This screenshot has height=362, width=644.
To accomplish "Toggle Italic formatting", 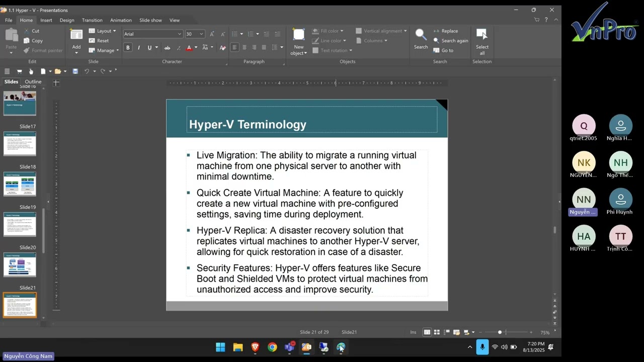I will pos(139,48).
